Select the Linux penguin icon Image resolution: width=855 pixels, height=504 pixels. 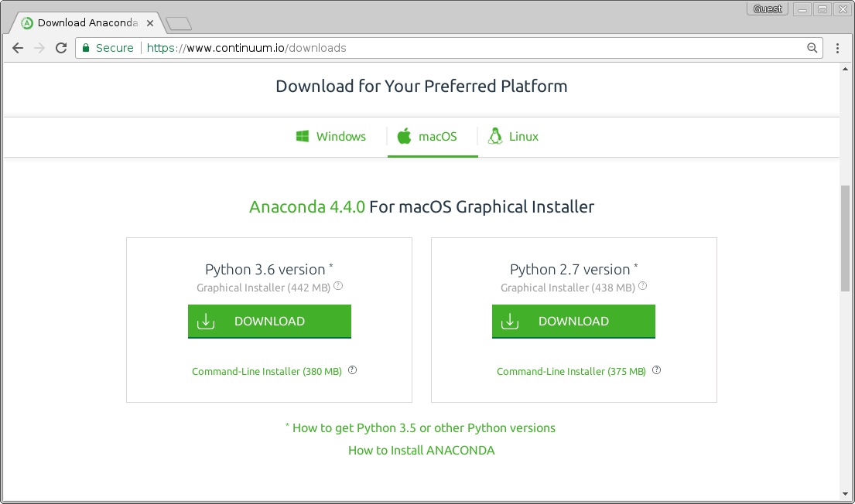click(494, 136)
